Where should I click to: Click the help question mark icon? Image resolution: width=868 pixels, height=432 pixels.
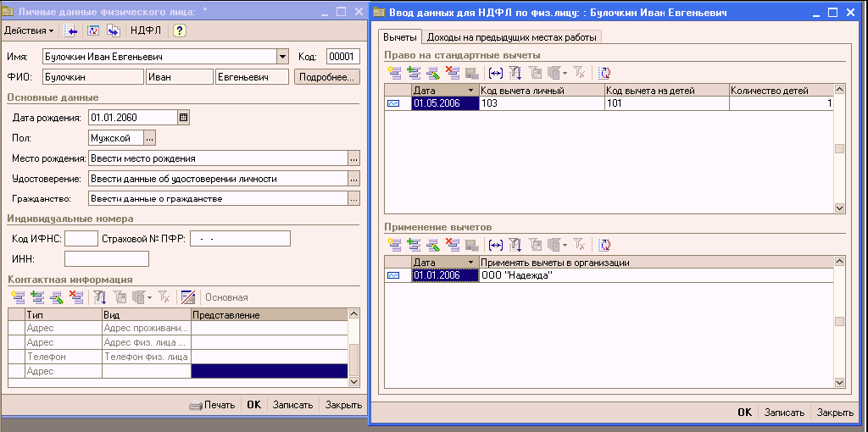click(x=180, y=30)
